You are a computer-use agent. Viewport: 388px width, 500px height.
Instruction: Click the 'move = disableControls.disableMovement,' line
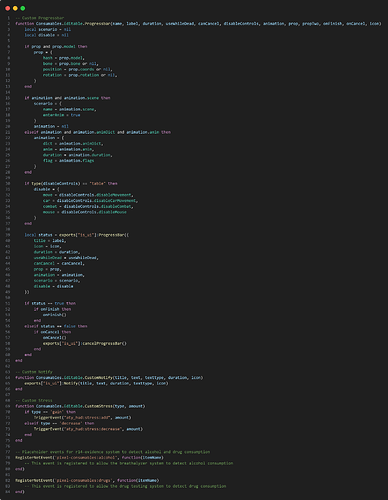[88, 195]
